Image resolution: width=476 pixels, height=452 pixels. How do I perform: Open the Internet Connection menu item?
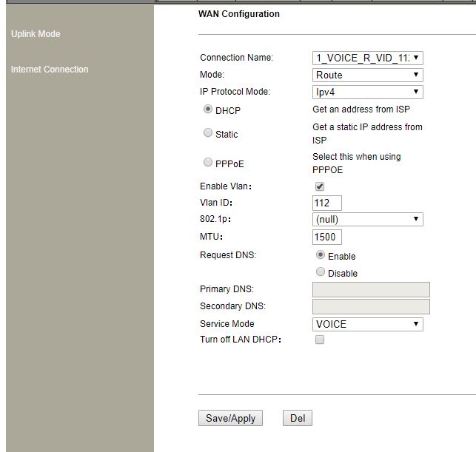pos(50,70)
